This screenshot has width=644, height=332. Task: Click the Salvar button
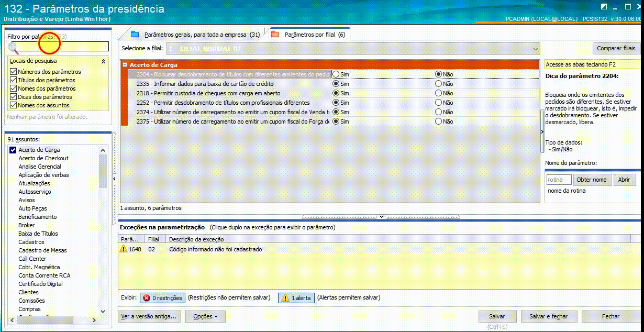click(497, 316)
